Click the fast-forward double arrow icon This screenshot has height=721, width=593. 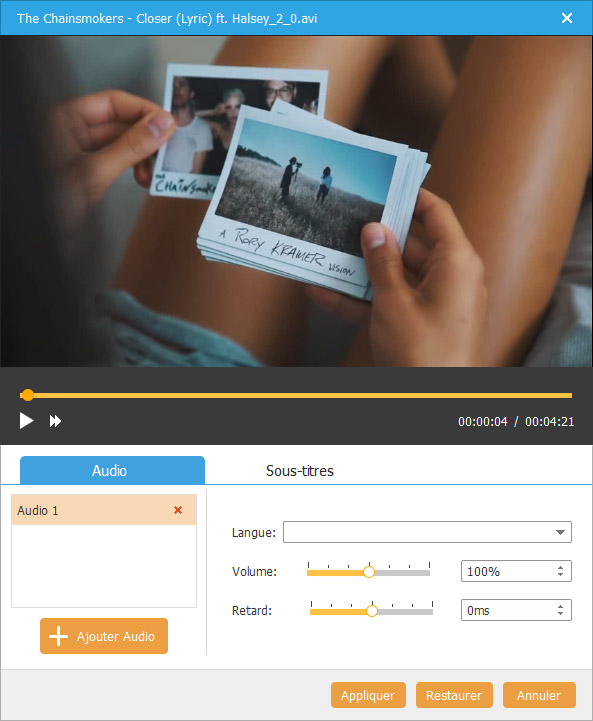point(55,421)
